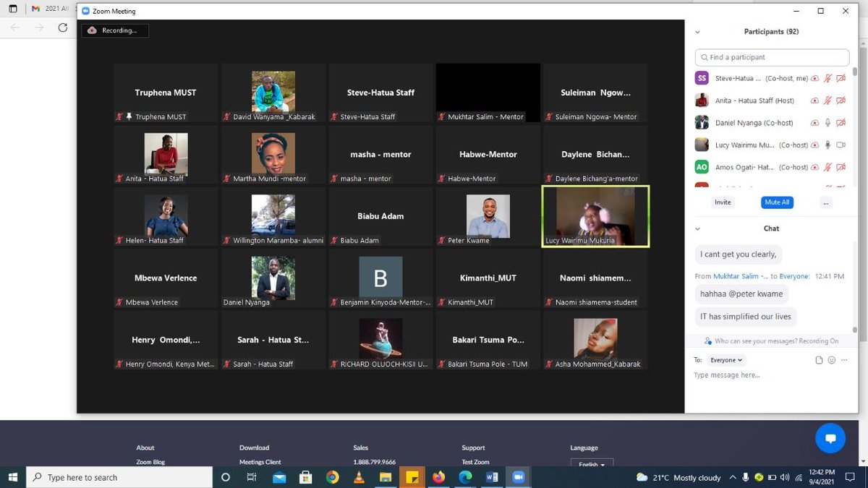Open Microsoft Word from the taskbar

(492, 477)
